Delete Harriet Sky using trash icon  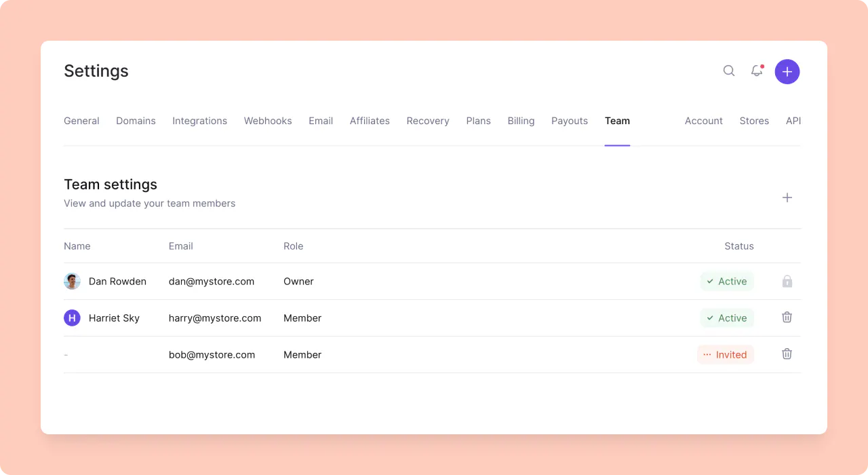coord(787,317)
